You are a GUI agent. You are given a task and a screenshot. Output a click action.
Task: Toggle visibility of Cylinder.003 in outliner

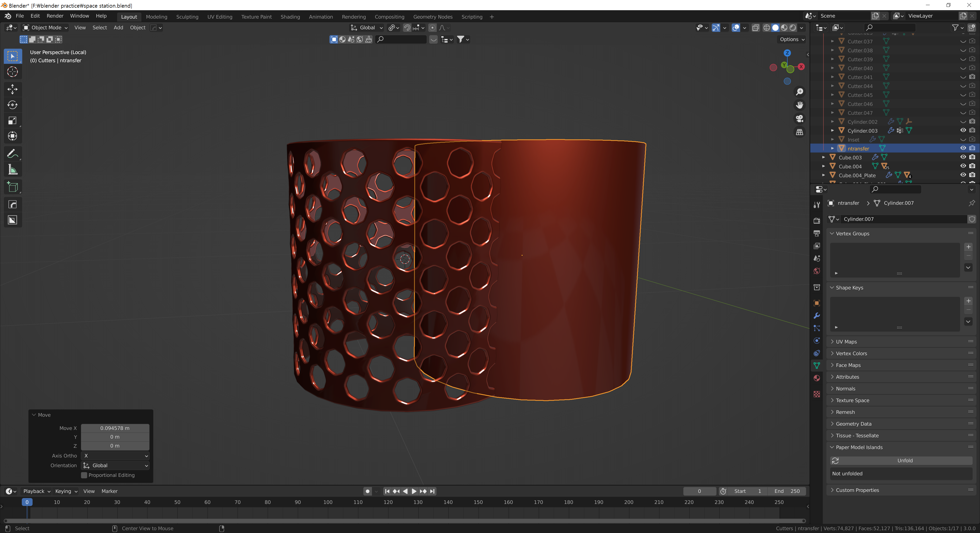[963, 130]
